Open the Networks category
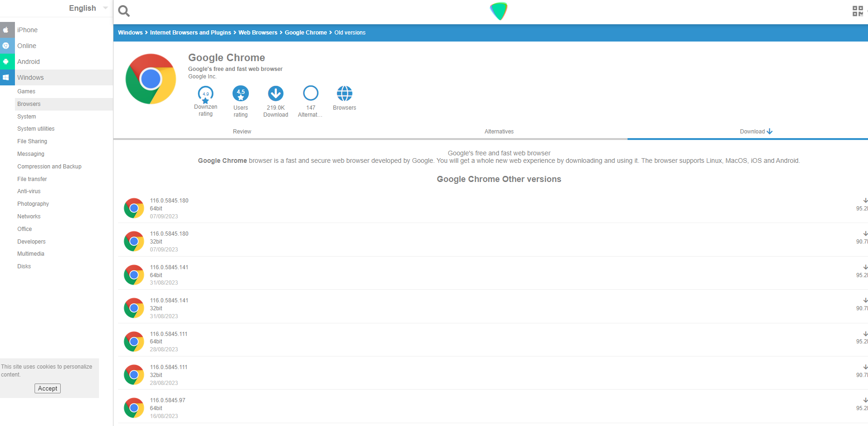Image resolution: width=868 pixels, height=426 pixels. (29, 216)
